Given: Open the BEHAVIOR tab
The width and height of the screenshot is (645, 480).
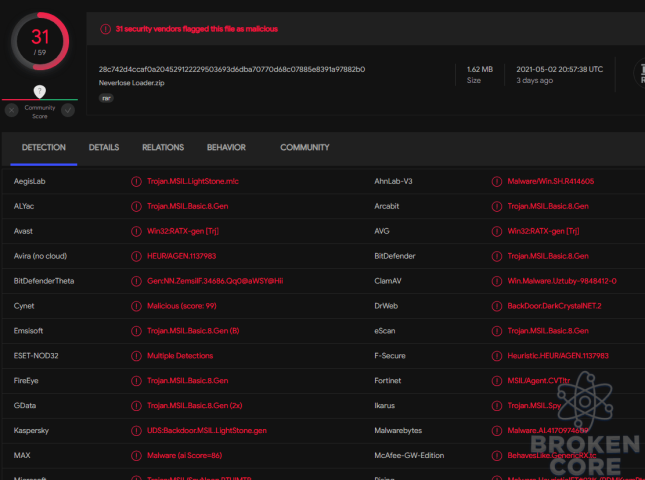Looking at the screenshot, I should pyautogui.click(x=226, y=148).
